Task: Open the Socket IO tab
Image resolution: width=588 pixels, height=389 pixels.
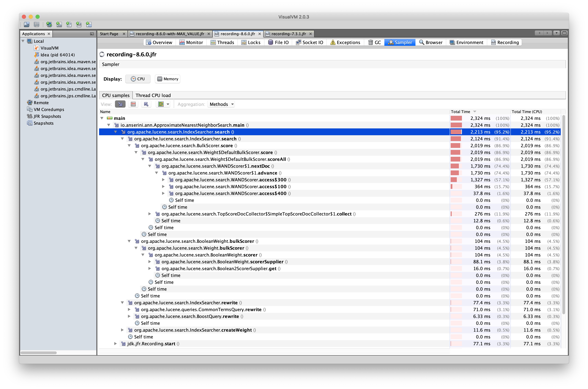Action: coord(310,42)
